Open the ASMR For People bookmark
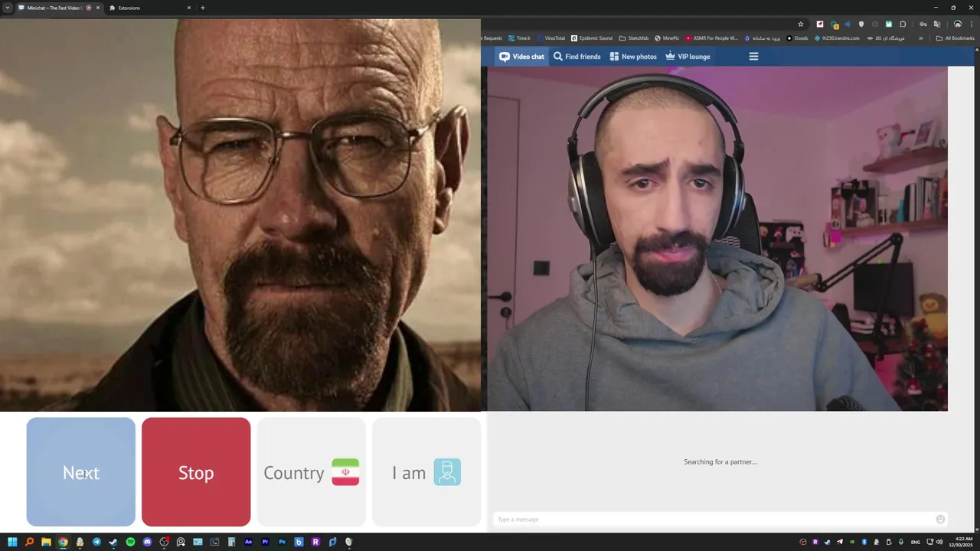Image resolution: width=980 pixels, height=551 pixels. pyautogui.click(x=711, y=38)
